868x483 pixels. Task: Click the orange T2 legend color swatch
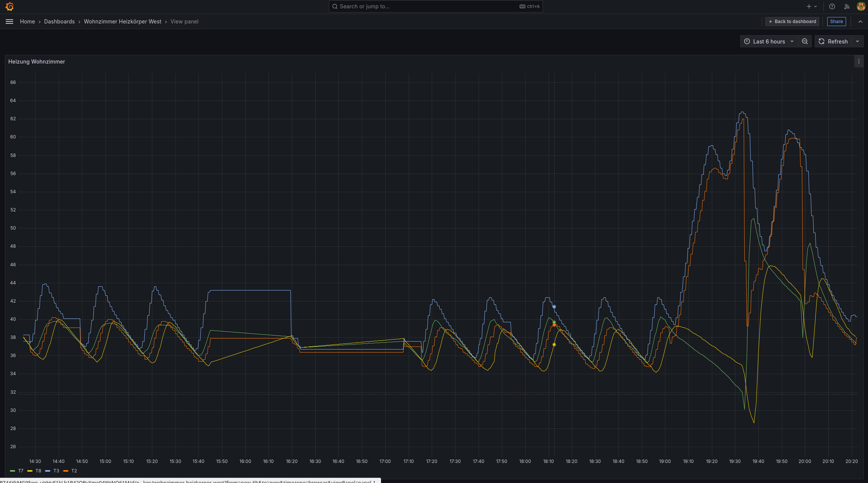[x=66, y=471]
